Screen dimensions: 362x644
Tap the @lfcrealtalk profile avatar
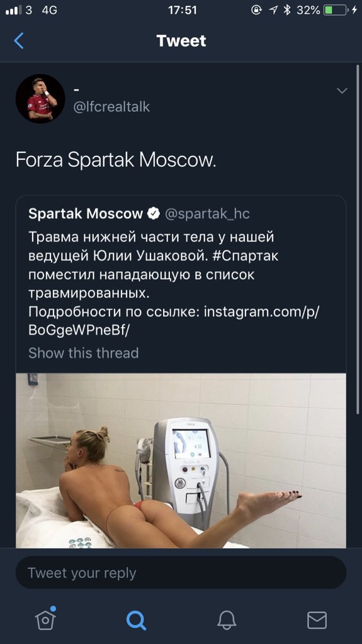coord(40,99)
